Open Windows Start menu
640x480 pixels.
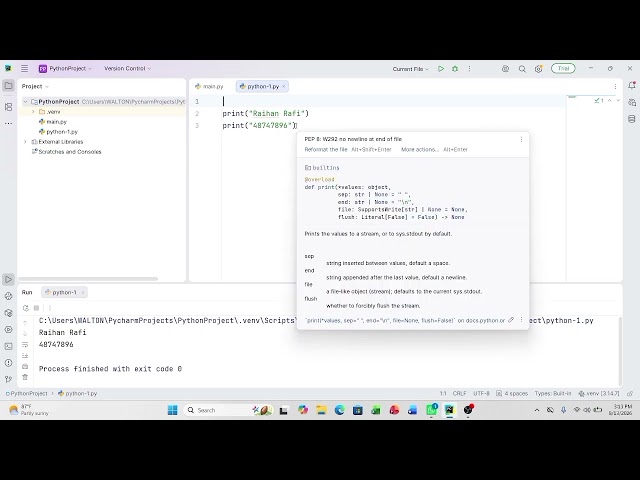(173, 410)
